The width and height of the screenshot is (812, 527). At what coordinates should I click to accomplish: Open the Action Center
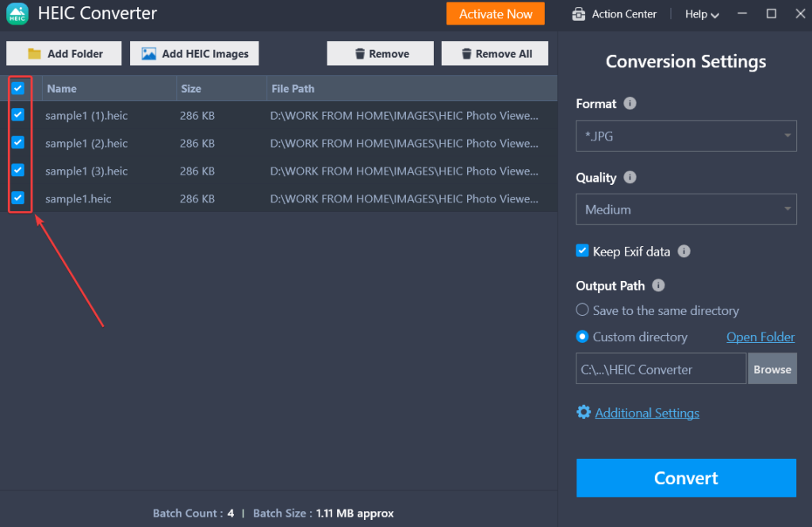pyautogui.click(x=615, y=14)
